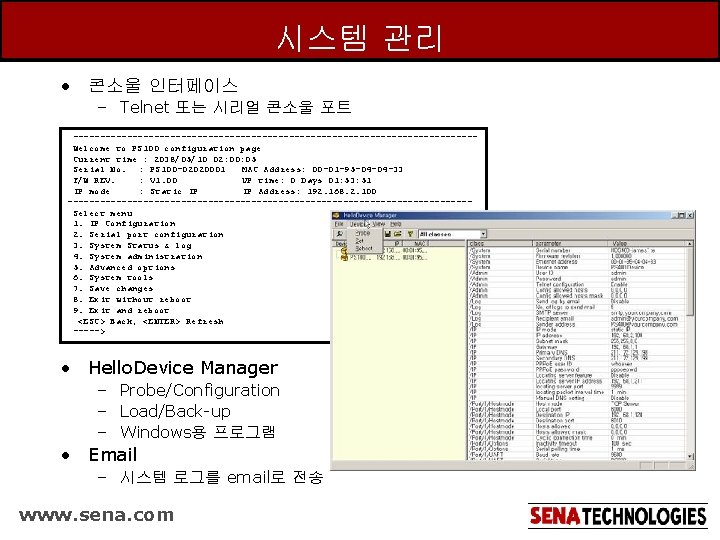The image size is (720, 540).
Task: Click '4. System administration' in console menu
Action: [138, 256]
